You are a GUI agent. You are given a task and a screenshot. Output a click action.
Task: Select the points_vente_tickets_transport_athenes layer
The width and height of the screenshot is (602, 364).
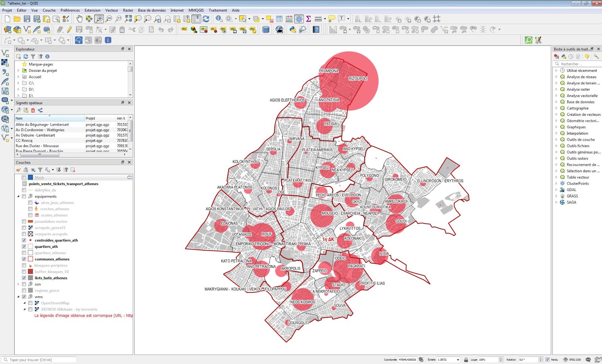(x=64, y=184)
